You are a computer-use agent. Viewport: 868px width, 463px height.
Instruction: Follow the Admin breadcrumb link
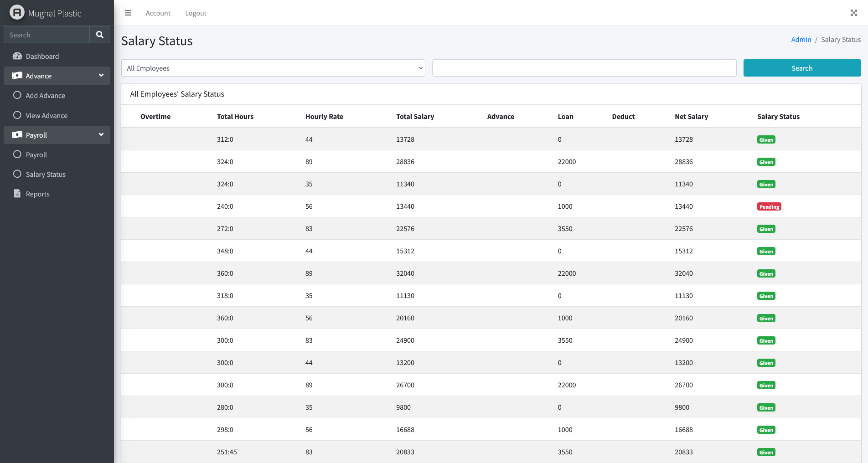pyautogui.click(x=801, y=40)
